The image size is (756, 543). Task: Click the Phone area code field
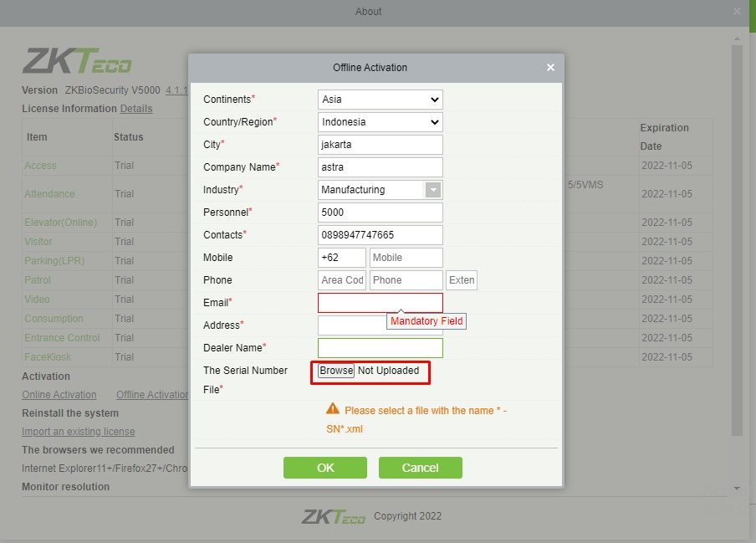point(341,280)
